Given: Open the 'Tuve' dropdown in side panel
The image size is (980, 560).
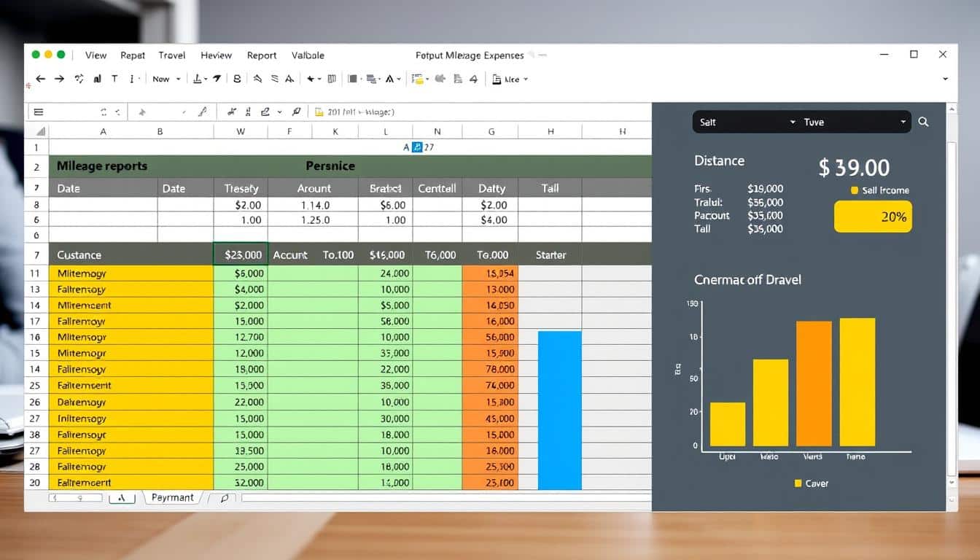Looking at the screenshot, I should click(x=855, y=122).
